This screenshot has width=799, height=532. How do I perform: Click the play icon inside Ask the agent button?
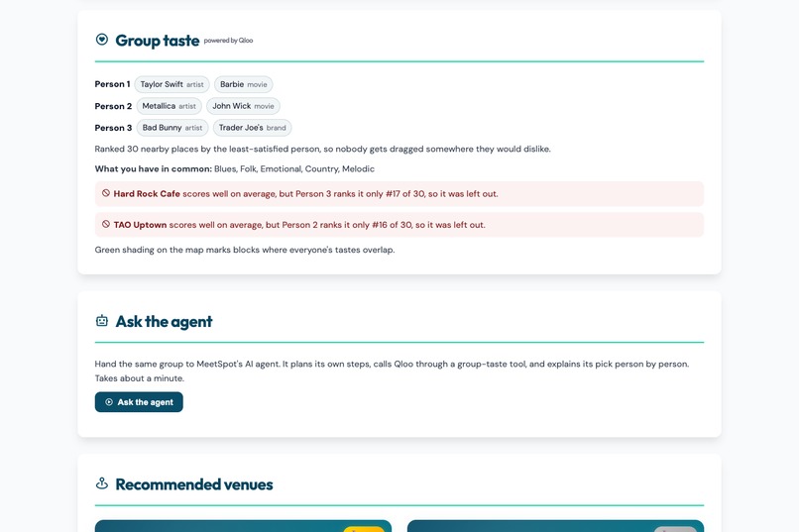pyautogui.click(x=109, y=402)
